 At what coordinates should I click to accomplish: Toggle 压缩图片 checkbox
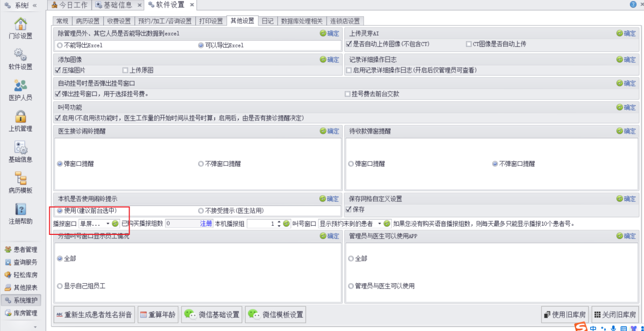57,70
